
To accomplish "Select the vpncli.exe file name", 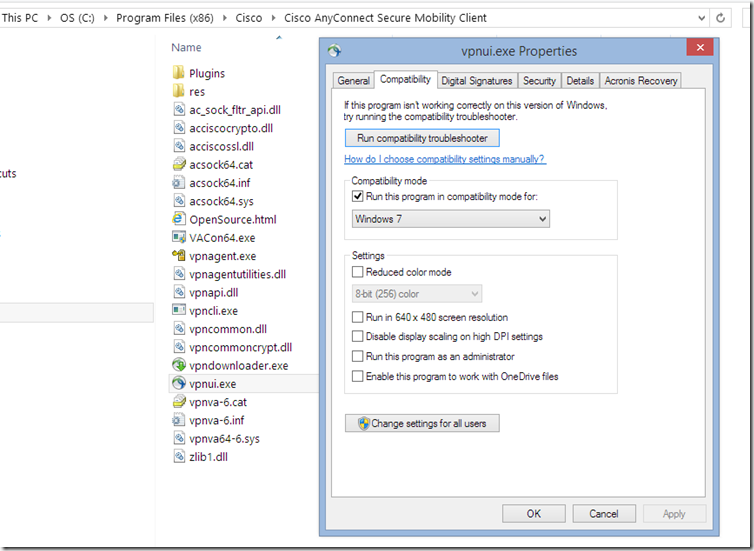I will (x=214, y=311).
